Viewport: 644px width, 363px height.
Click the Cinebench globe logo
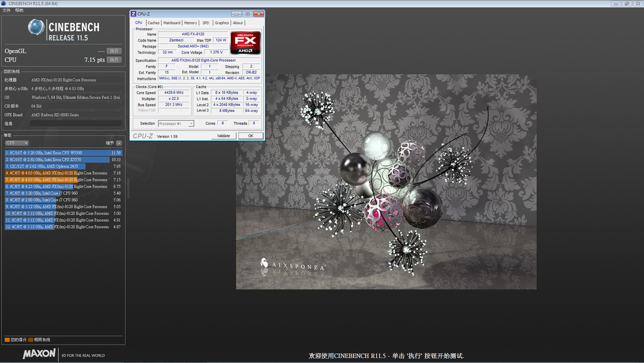36,27
